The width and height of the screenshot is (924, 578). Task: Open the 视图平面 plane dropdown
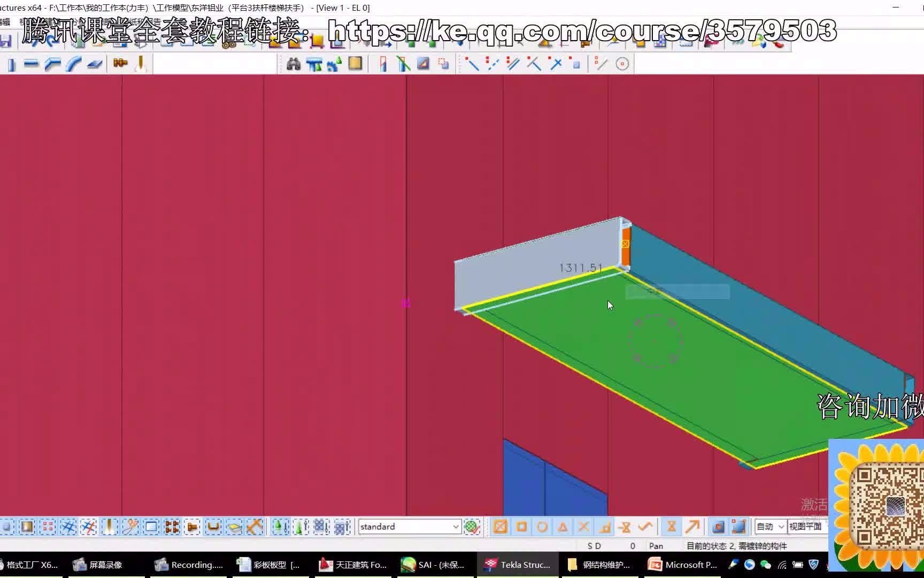[807, 527]
